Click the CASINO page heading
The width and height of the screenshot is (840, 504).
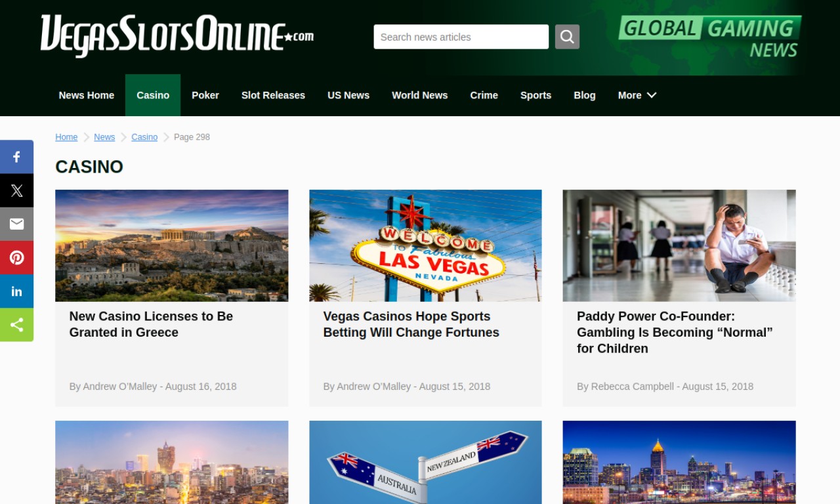(89, 167)
